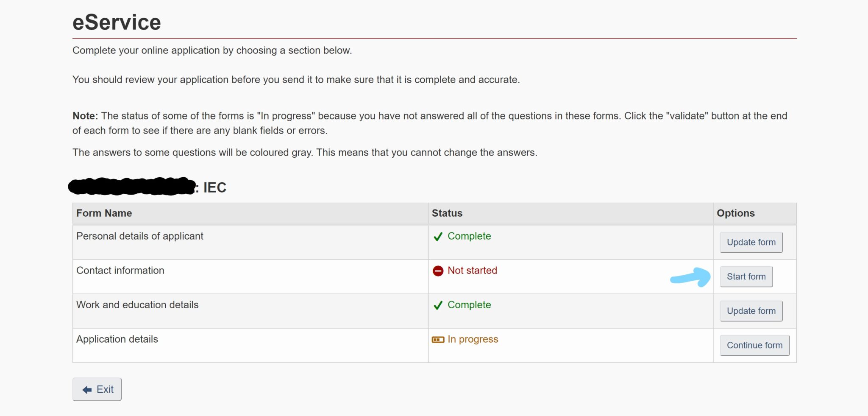868x416 pixels.
Task: Click the green checkmark for Personal details
Action: point(438,237)
